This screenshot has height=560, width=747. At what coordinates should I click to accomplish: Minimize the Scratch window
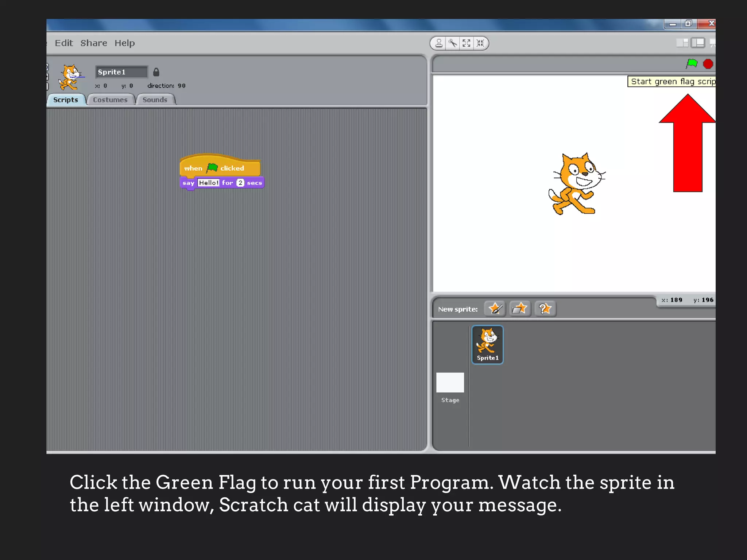(673, 24)
